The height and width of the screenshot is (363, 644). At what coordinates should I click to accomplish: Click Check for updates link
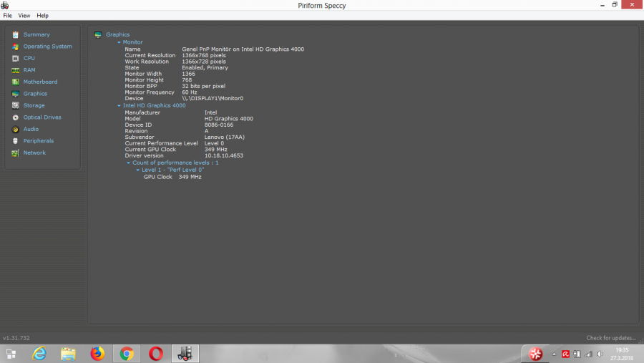click(x=611, y=338)
